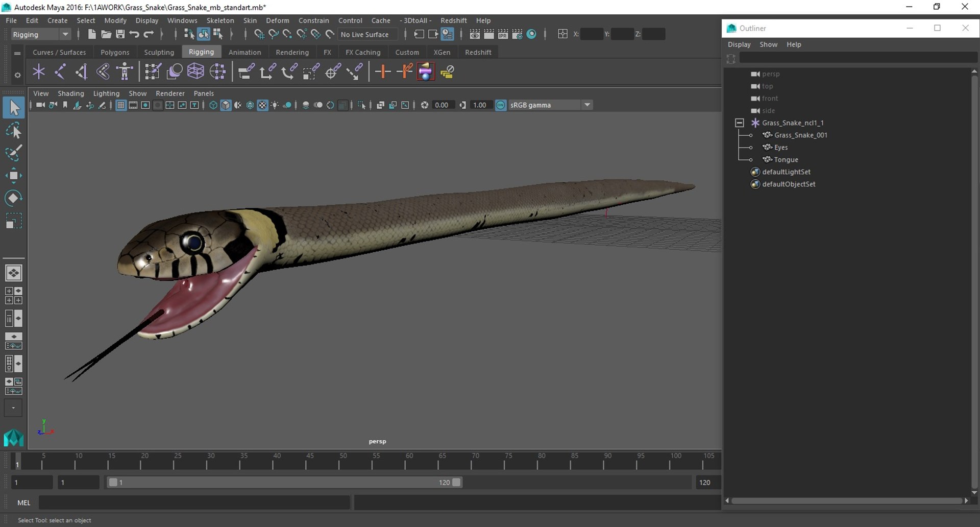Switch to the Animation shelf tab
Viewport: 980px width, 527px height.
(x=244, y=52)
